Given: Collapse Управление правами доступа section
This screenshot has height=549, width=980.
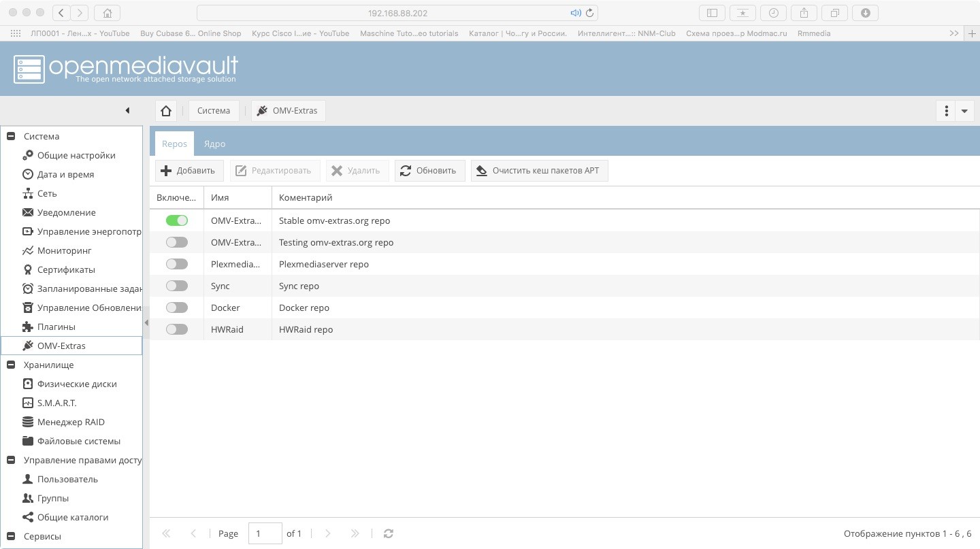Looking at the screenshot, I should tap(11, 460).
